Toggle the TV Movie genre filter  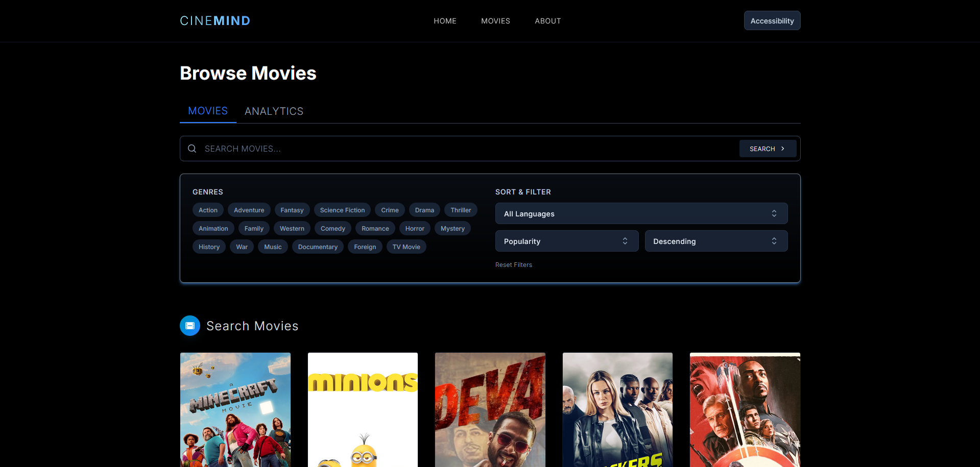click(x=407, y=247)
